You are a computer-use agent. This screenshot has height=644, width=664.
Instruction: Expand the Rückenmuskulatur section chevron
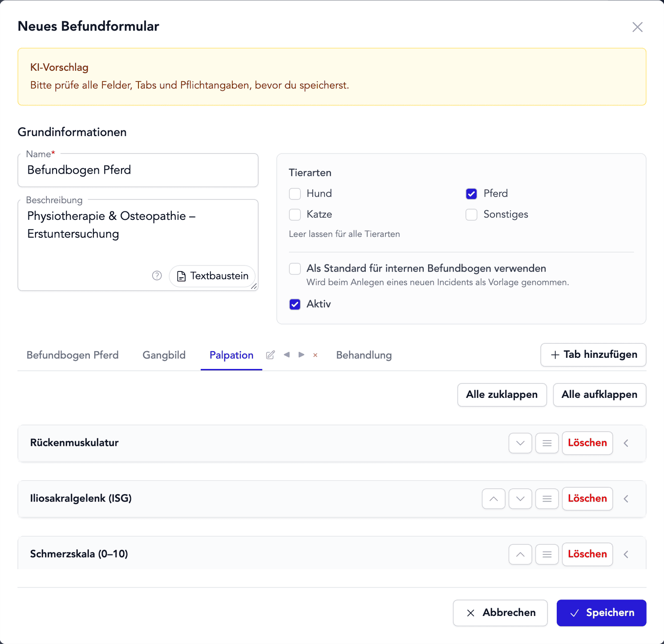tap(626, 443)
